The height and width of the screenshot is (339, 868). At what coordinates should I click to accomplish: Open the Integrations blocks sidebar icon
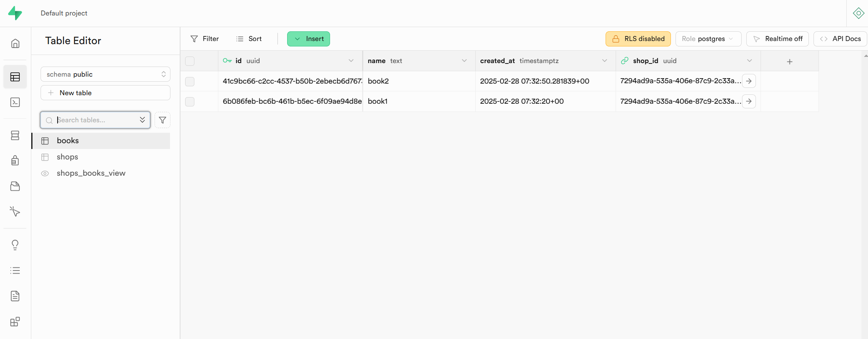(15, 322)
